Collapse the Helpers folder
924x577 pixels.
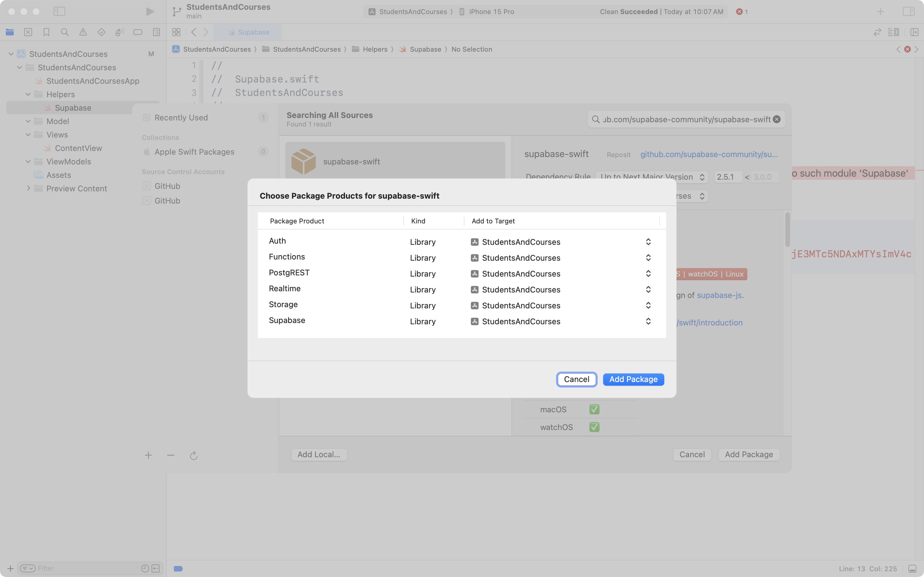tap(28, 94)
